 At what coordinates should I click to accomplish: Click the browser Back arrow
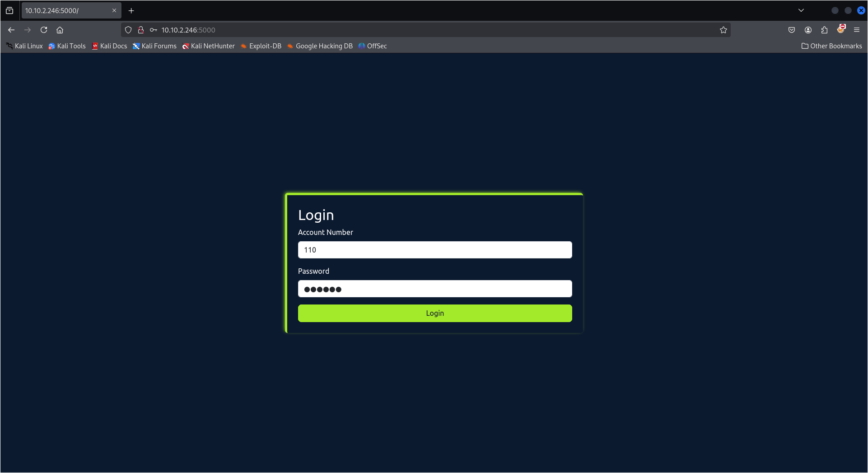click(x=11, y=30)
